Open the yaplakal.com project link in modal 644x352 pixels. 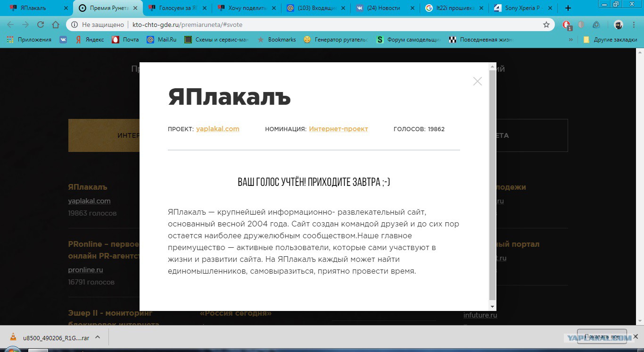(x=218, y=129)
